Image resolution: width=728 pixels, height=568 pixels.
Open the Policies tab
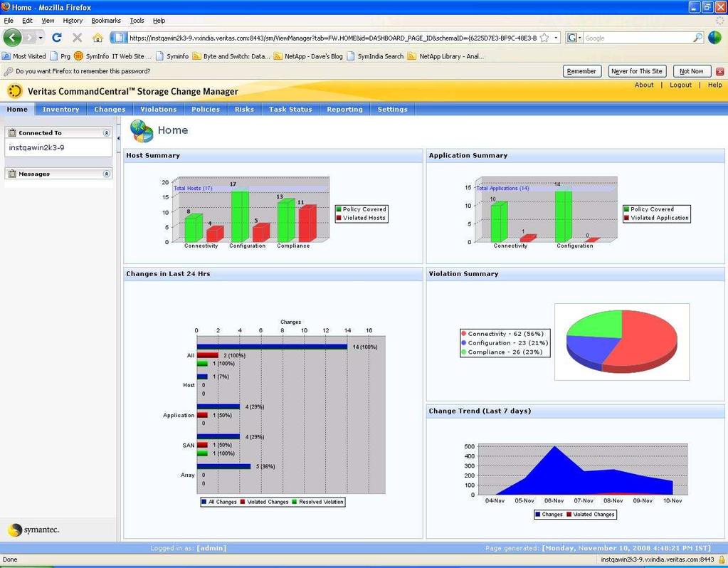coord(206,109)
